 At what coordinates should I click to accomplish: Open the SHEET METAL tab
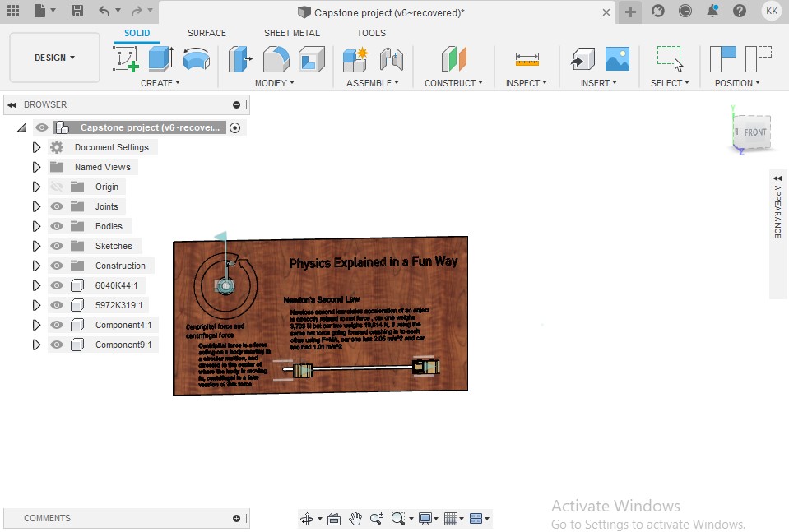291,33
